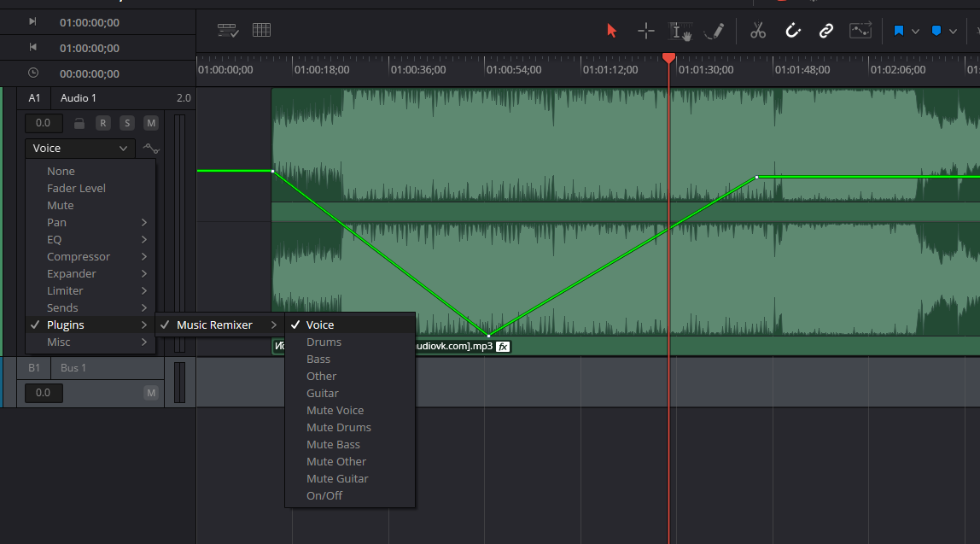The image size is (980, 544).
Task: Select the A1 track label
Action: (x=34, y=98)
